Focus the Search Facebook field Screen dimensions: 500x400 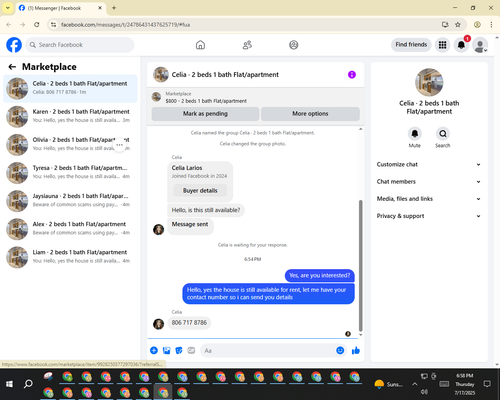coord(80,45)
